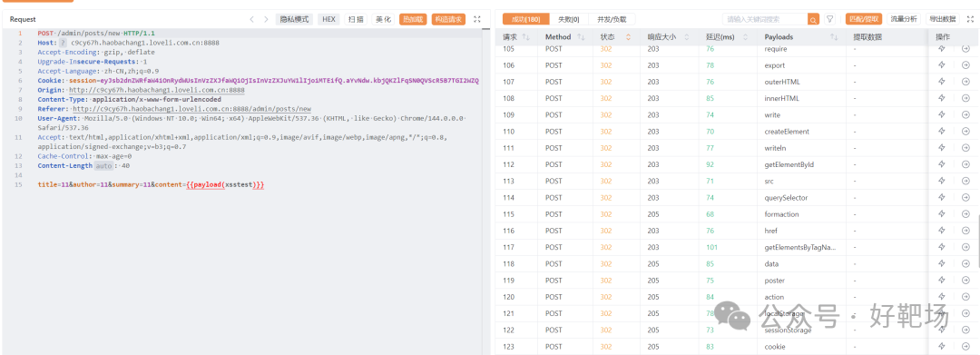Select the row with payload formaction

tap(737, 214)
